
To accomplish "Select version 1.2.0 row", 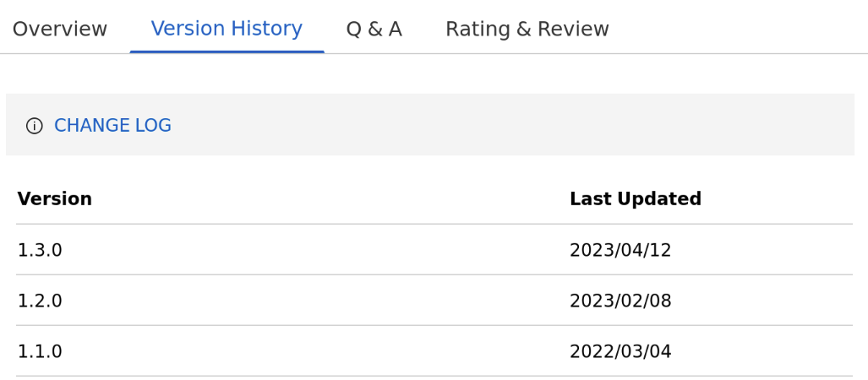I will [40, 301].
